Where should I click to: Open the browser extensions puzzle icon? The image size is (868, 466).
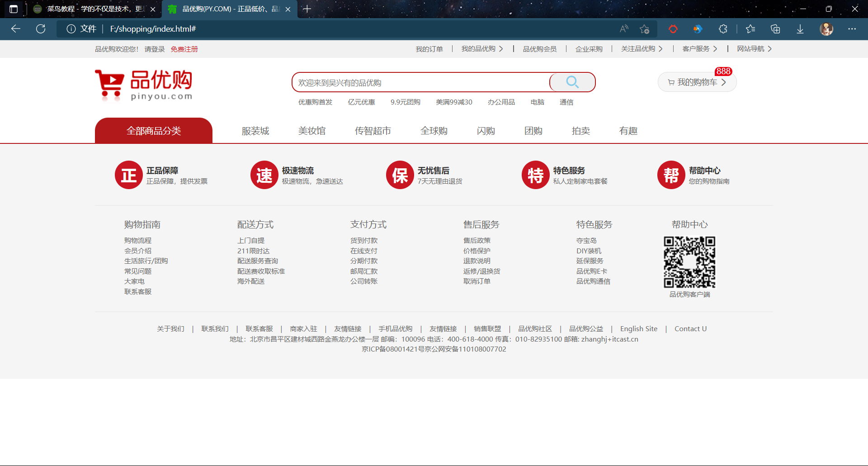pos(723,29)
